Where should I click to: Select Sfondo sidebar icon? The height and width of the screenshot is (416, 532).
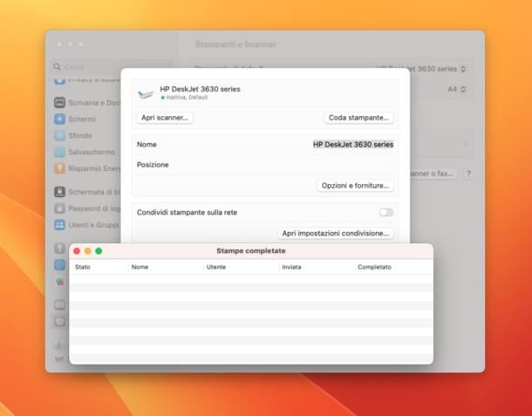[59, 135]
